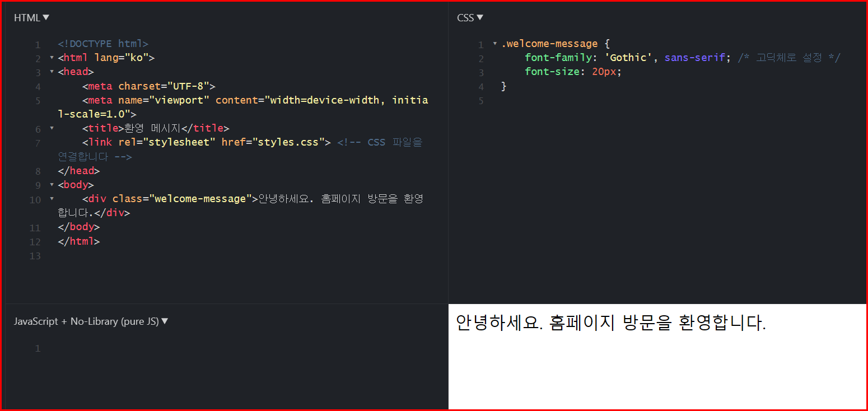The width and height of the screenshot is (868, 411).
Task: Click the .welcome-message selector in CSS
Action: 549,44
